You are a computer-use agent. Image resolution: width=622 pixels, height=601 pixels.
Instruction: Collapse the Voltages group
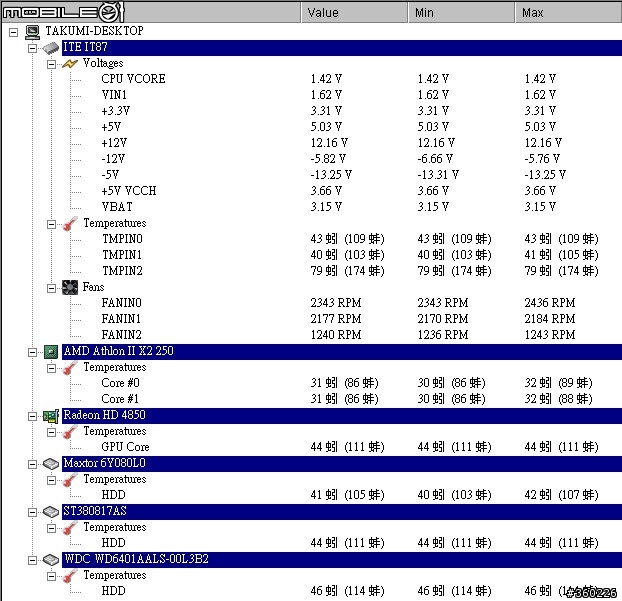51,64
